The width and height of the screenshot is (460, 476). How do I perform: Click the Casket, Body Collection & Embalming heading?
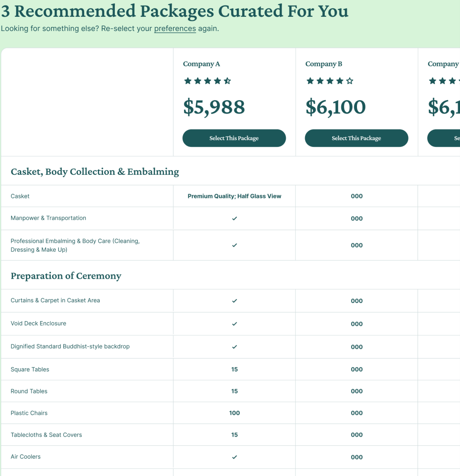tap(95, 171)
